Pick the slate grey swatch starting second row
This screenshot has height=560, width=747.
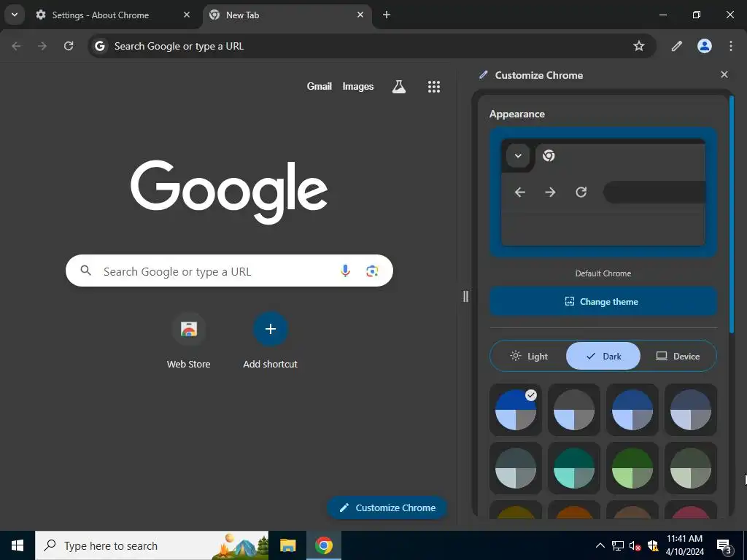pyautogui.click(x=516, y=468)
